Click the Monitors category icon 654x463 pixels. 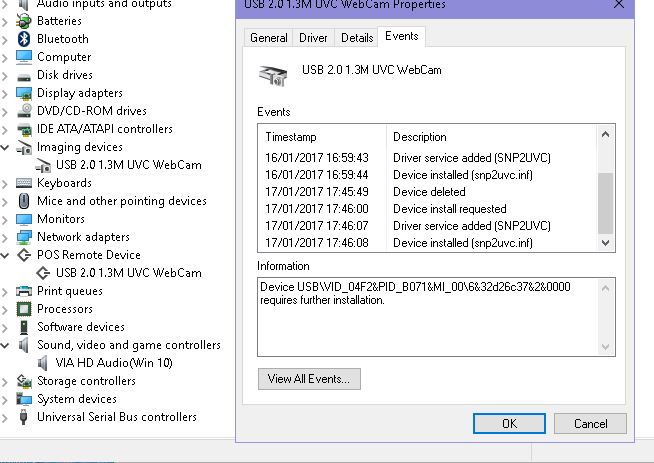[24, 219]
